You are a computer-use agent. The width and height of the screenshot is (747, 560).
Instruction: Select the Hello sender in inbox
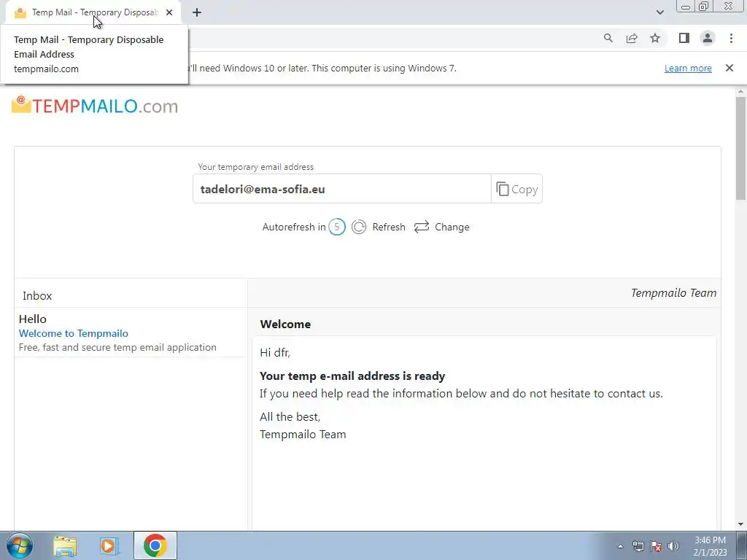[32, 319]
